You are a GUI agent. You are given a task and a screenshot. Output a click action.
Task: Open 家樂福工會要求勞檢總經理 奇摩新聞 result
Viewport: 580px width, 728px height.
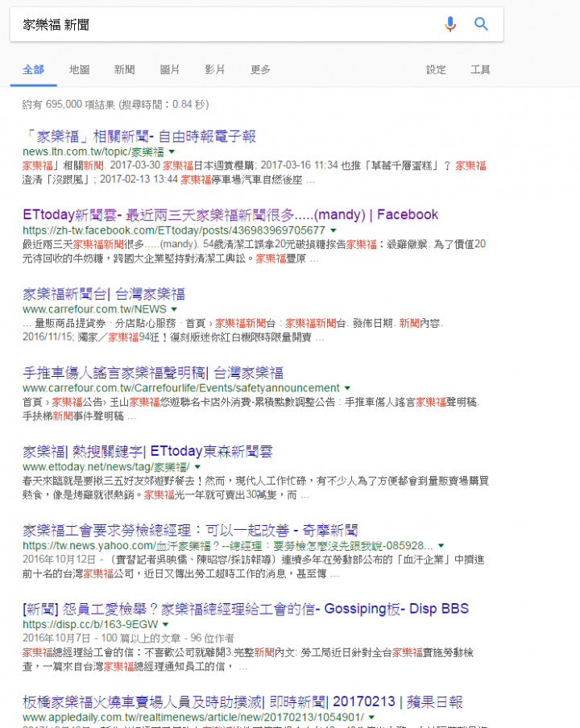click(190, 530)
